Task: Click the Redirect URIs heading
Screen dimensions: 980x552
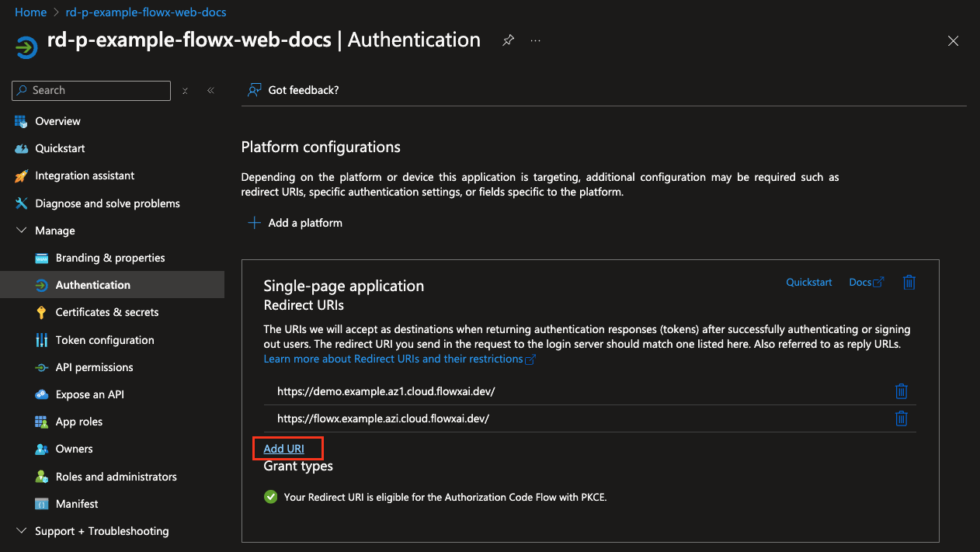Action: (x=304, y=305)
